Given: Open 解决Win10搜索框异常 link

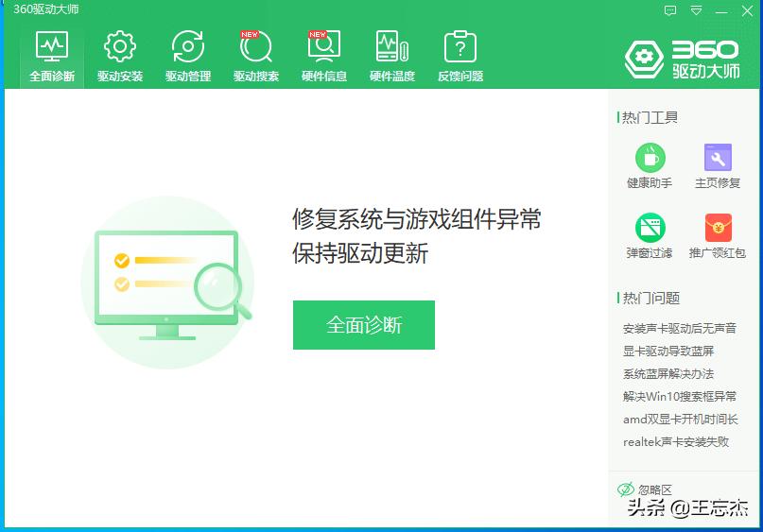Looking at the screenshot, I should (679, 396).
